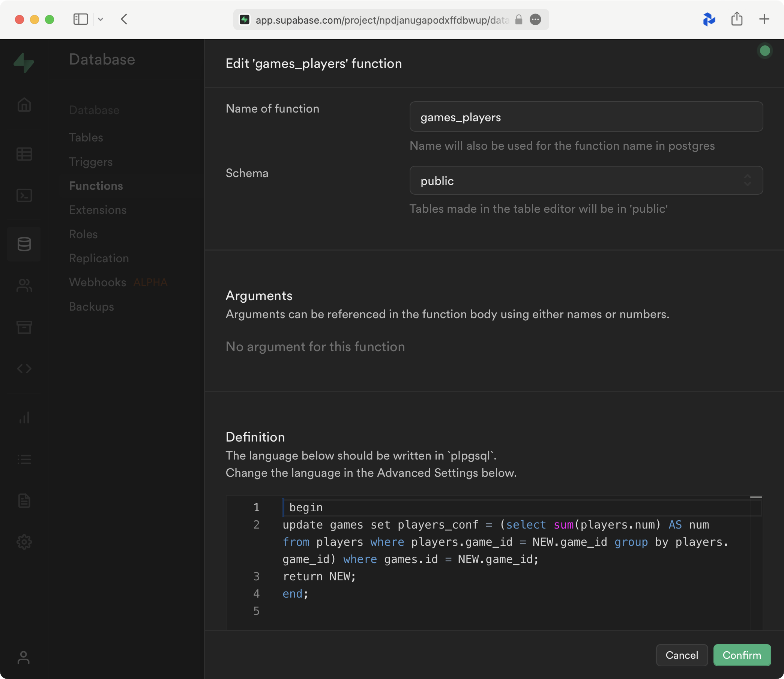This screenshot has width=784, height=679.
Task: Open the Schema dropdown showing public
Action: coord(586,180)
